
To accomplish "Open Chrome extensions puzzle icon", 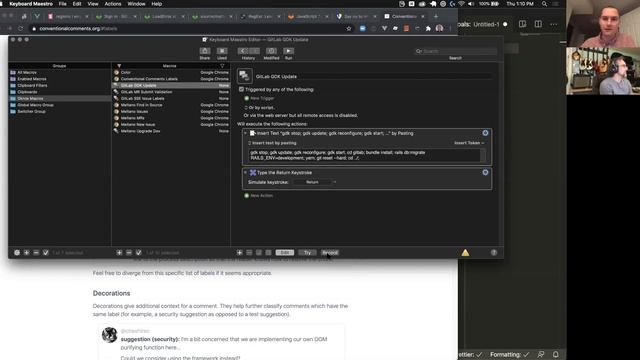I will tap(428, 29).
